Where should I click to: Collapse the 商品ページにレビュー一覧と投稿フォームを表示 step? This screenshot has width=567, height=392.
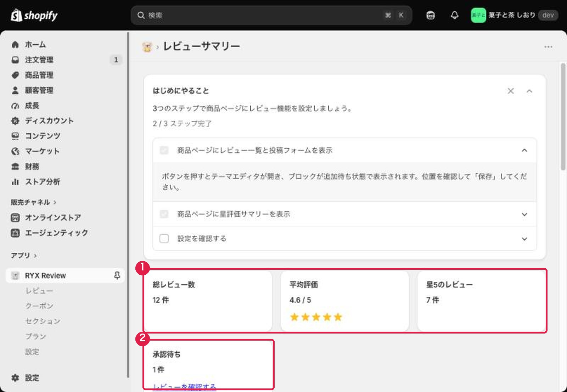[x=524, y=150]
